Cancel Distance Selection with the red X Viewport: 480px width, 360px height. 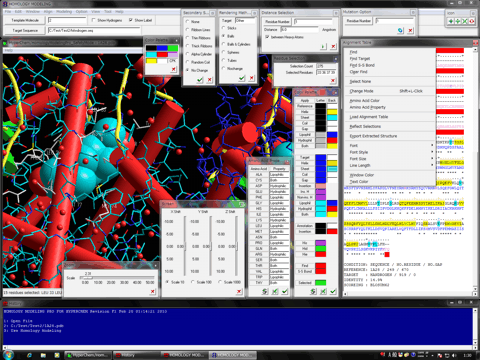tap(333, 47)
